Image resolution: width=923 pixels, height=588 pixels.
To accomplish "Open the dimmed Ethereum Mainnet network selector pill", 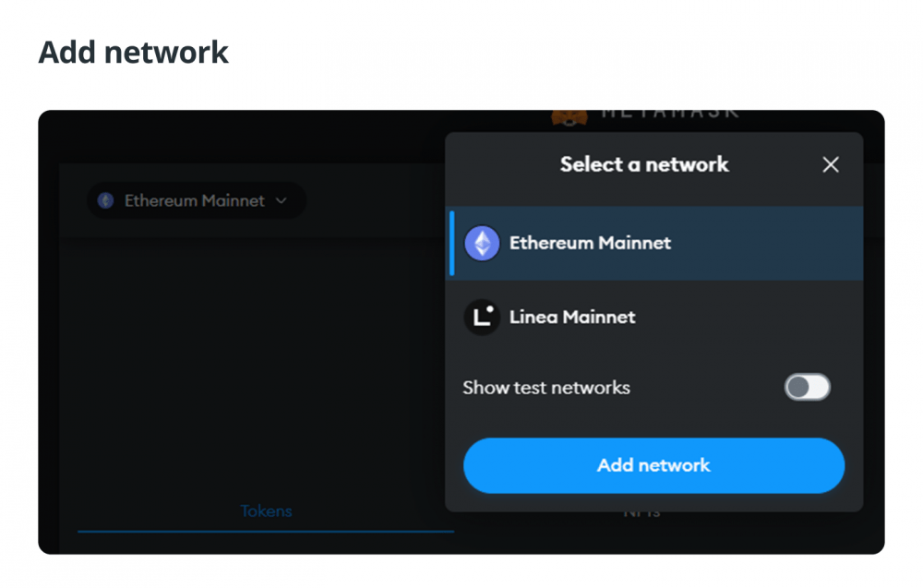I will pyautogui.click(x=196, y=200).
